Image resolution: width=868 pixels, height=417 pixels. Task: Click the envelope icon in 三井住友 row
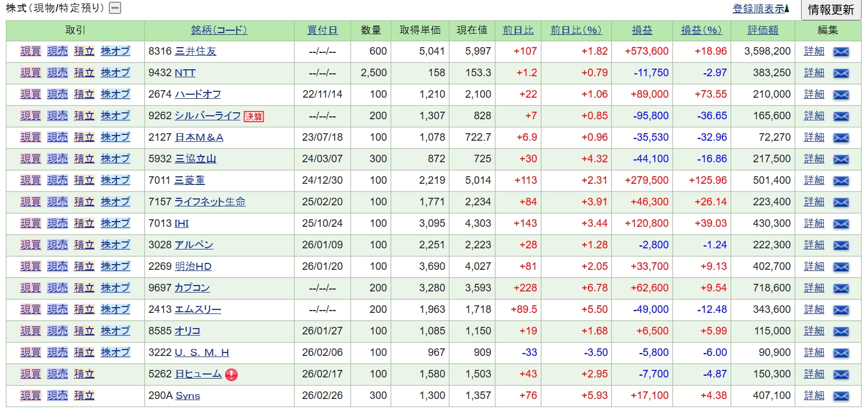pos(841,52)
